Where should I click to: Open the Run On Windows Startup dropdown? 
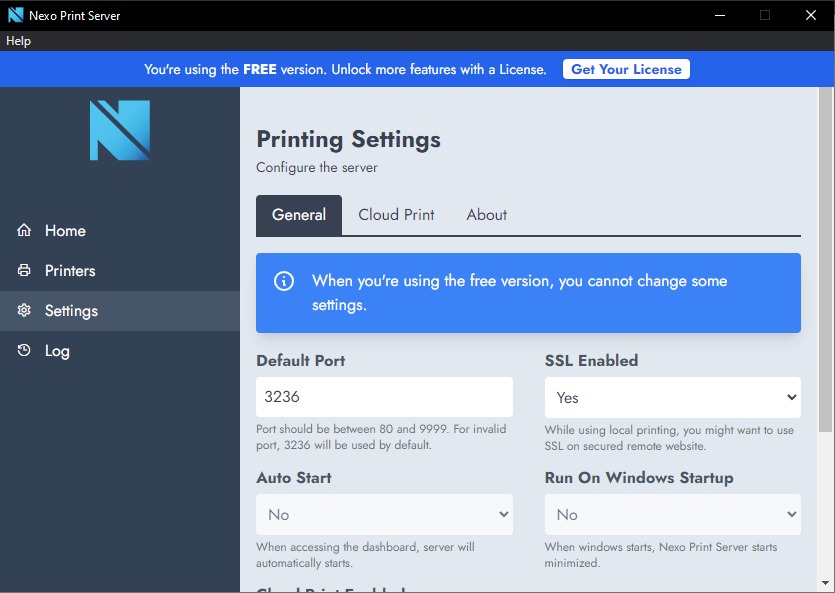[x=673, y=515]
